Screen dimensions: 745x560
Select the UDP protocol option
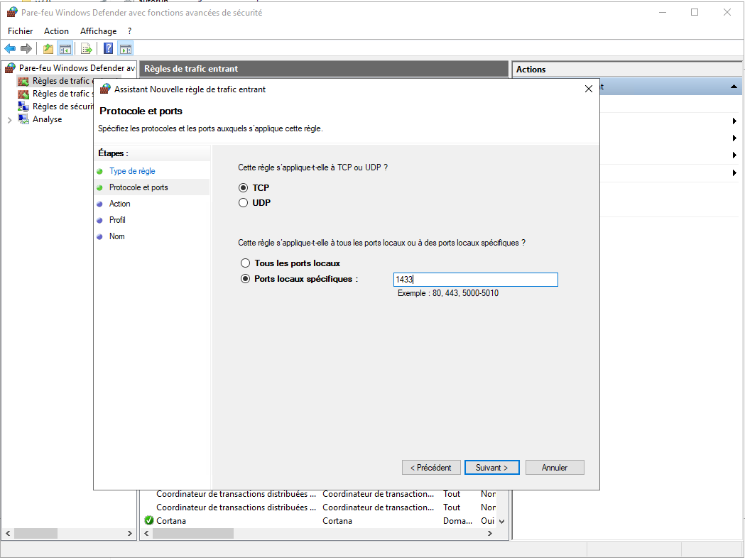[244, 203]
